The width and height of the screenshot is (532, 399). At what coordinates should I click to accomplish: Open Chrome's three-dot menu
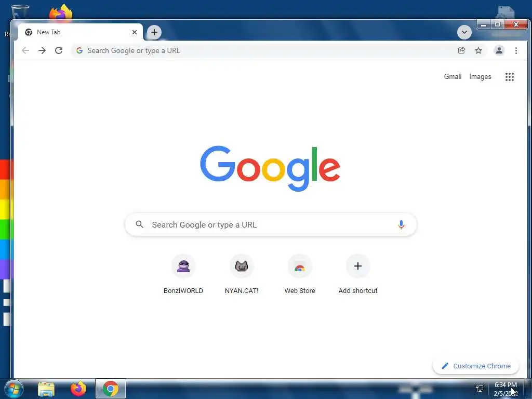[516, 50]
